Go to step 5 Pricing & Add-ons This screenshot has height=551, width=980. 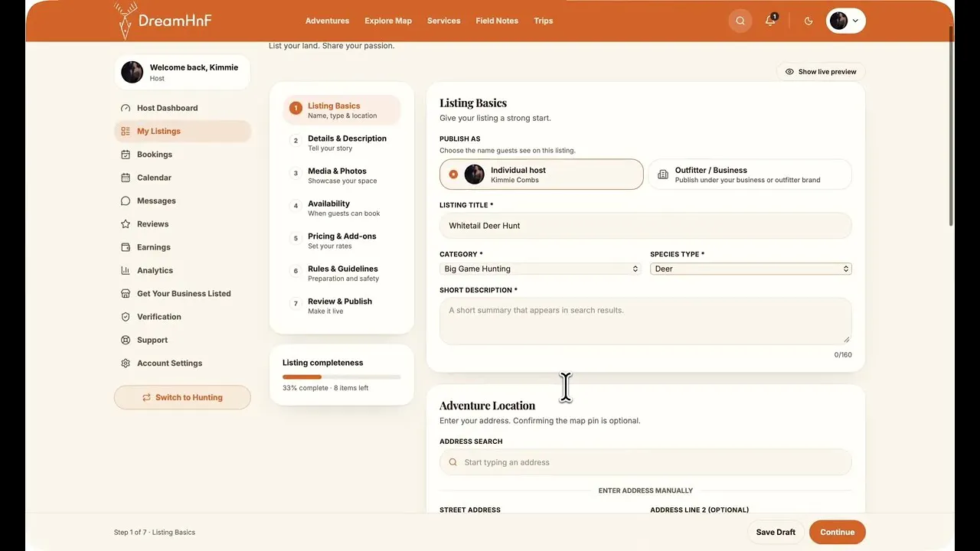(x=342, y=241)
